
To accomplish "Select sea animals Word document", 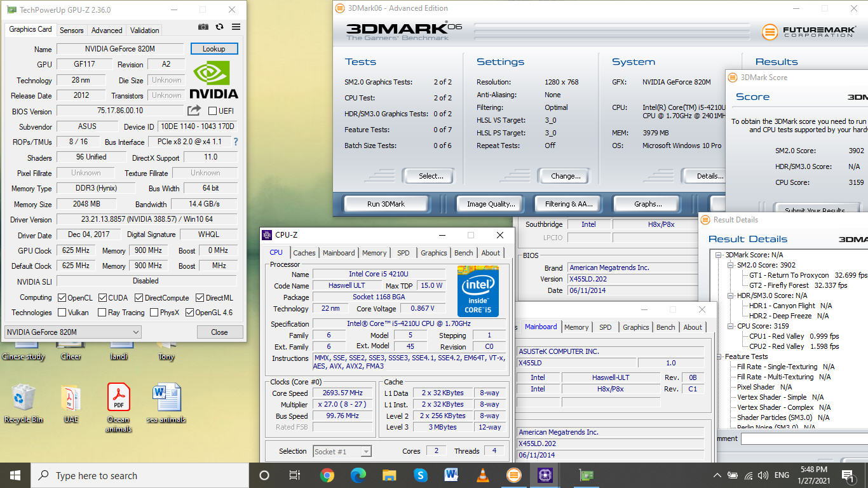I will coord(166,404).
